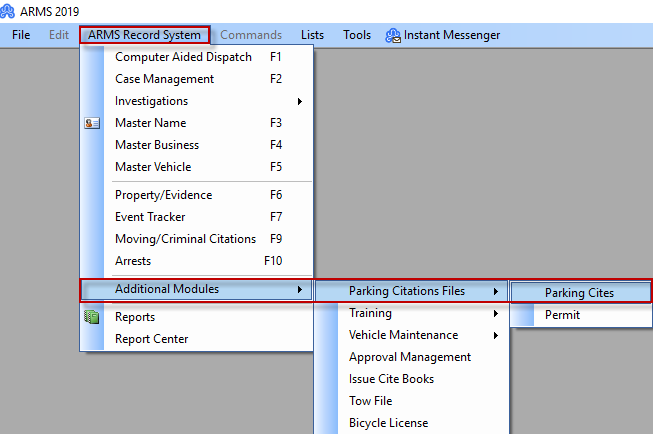Image resolution: width=653 pixels, height=434 pixels.
Task: Click the ARMS Record System menu
Action: [x=145, y=35]
